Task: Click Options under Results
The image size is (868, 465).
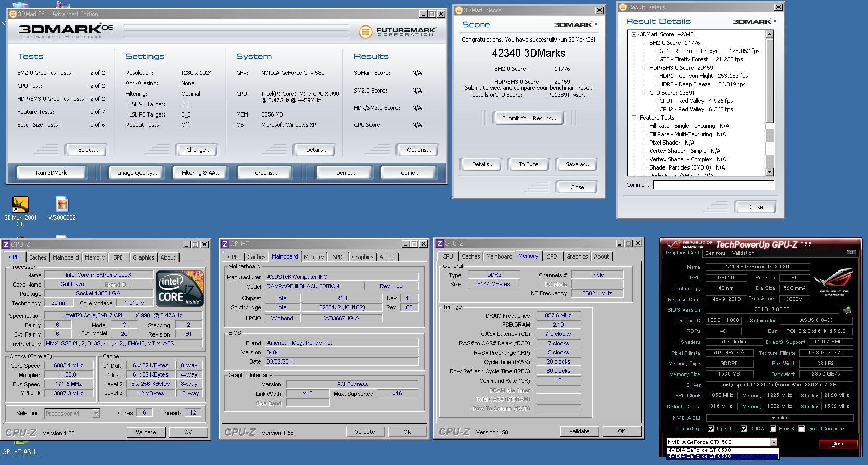Action: (x=419, y=150)
